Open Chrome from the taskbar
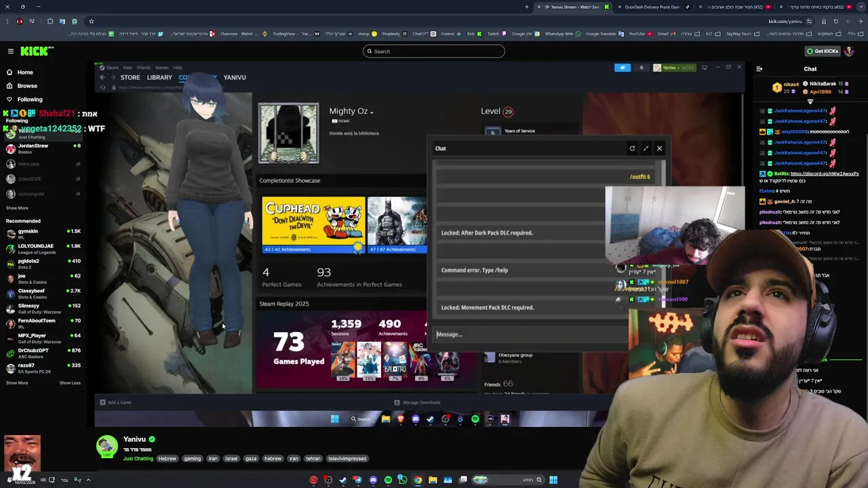The width and height of the screenshot is (868, 488). [418, 480]
